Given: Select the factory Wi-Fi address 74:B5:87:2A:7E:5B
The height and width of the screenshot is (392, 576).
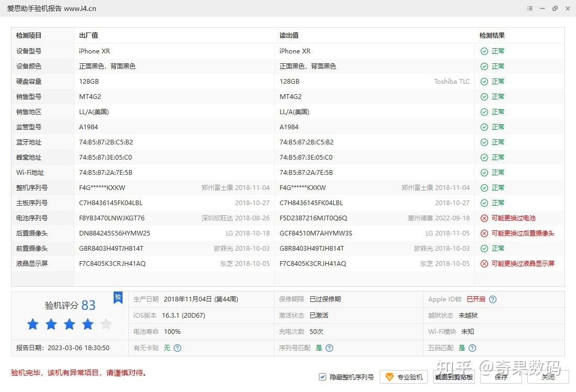Looking at the screenshot, I should [105, 173].
